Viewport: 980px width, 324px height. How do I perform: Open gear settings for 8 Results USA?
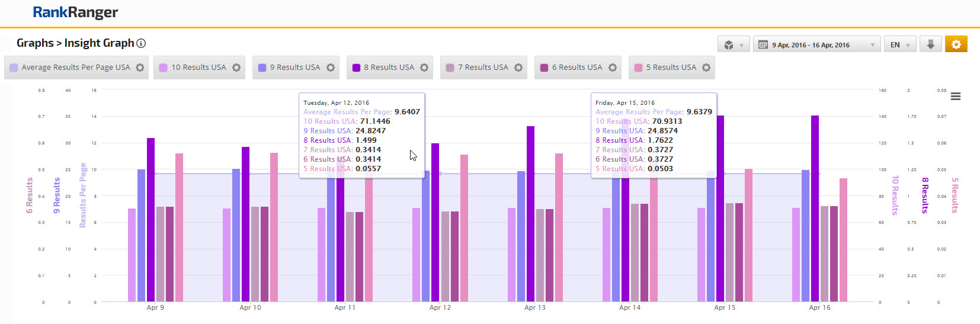424,68
